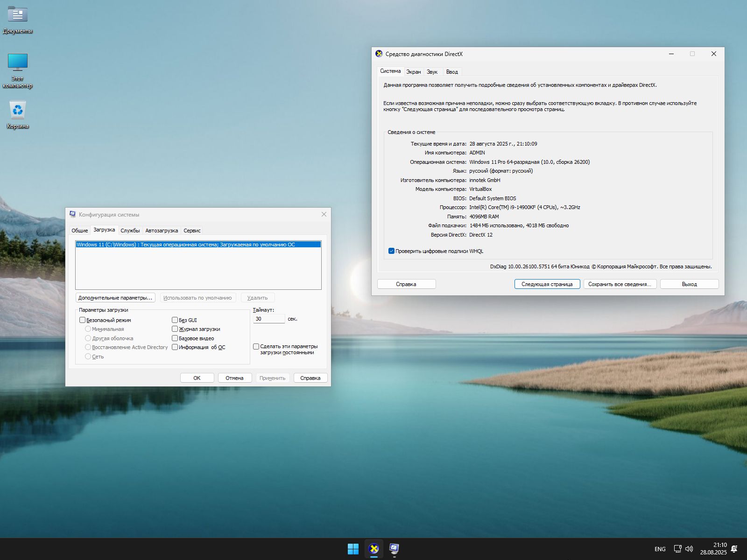Open the network status tray icon
The width and height of the screenshot is (747, 560).
tap(677, 549)
